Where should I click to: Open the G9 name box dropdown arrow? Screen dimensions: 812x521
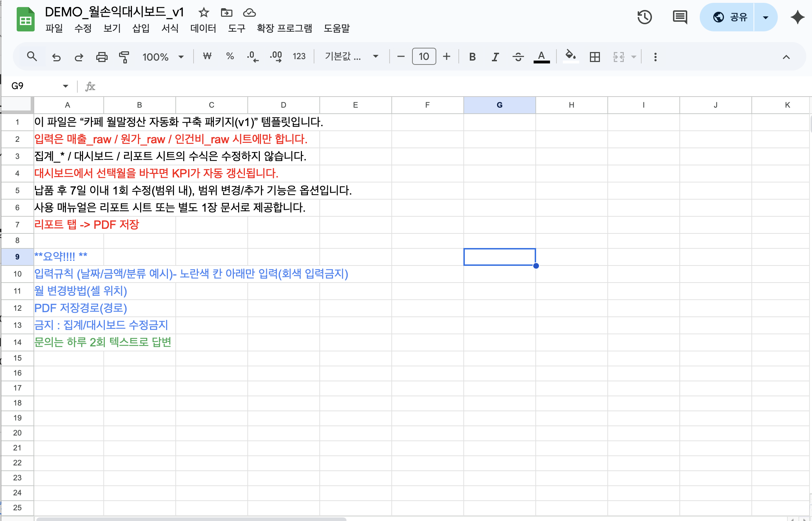[x=66, y=86]
